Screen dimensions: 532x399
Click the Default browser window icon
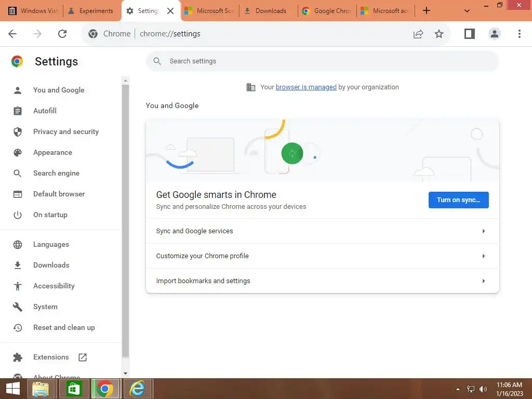[18, 194]
